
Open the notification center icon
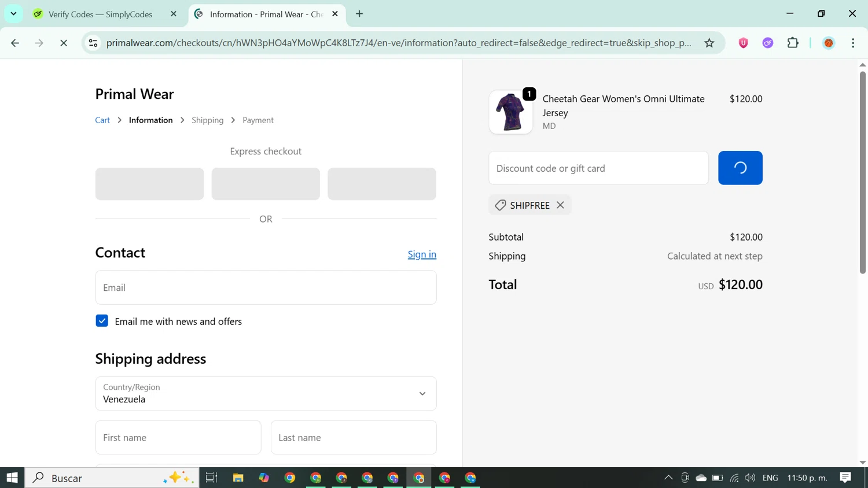point(845,478)
